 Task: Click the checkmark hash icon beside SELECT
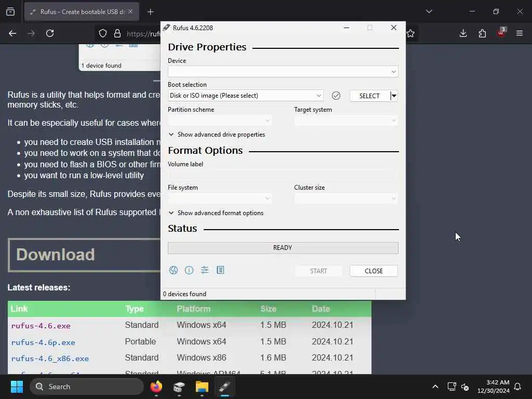pos(336,96)
